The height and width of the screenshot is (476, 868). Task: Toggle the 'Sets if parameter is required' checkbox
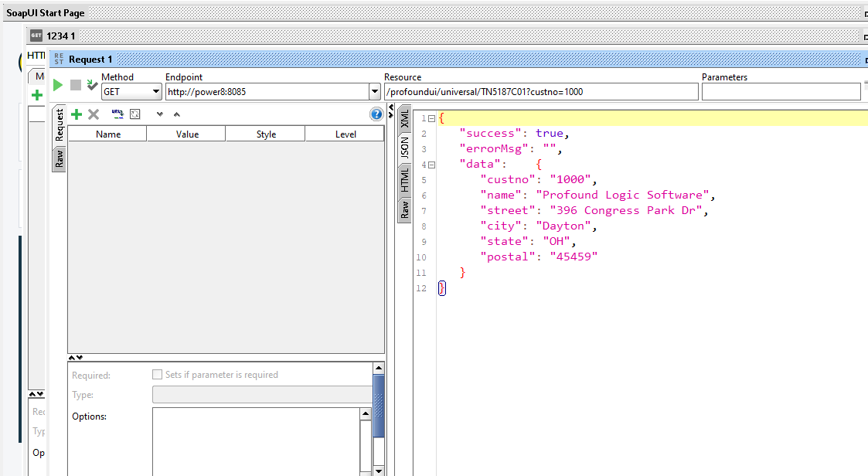coord(157,375)
